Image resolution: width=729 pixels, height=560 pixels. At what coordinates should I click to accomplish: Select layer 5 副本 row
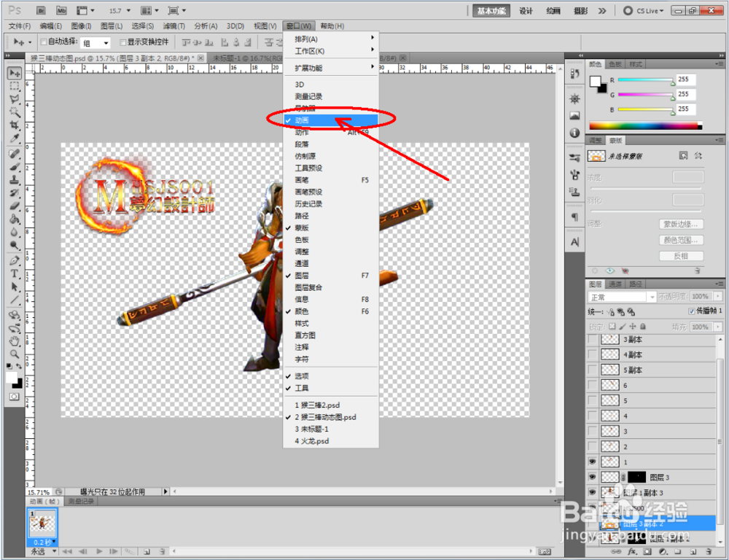[650, 370]
